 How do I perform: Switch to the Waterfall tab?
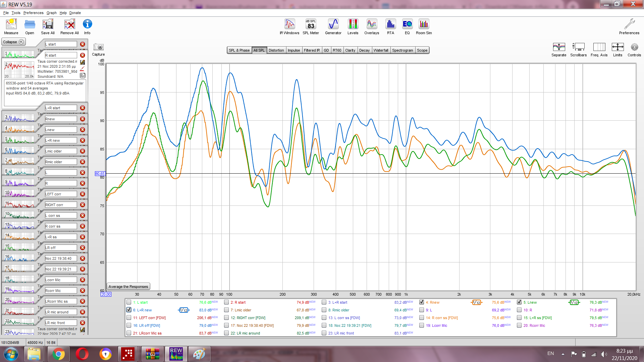(x=381, y=50)
